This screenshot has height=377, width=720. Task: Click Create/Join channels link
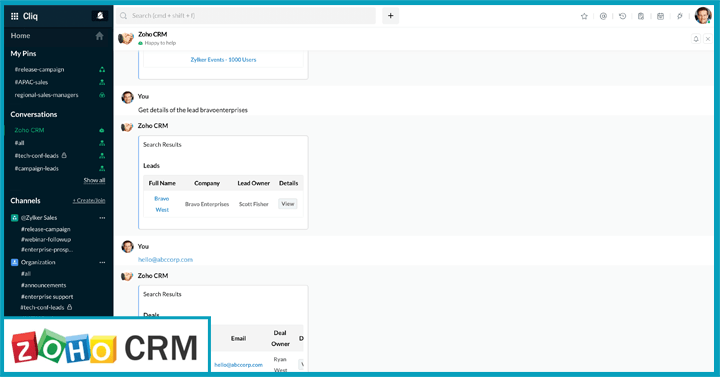pos(89,201)
